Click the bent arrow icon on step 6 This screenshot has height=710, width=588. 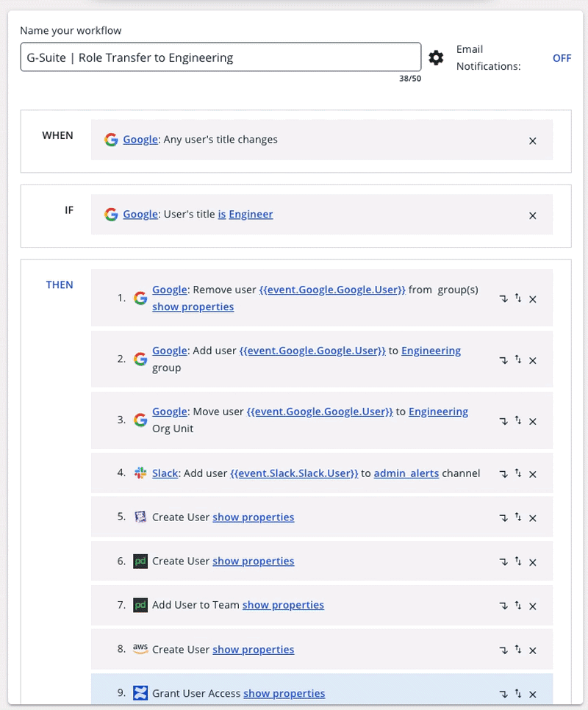coord(503,562)
